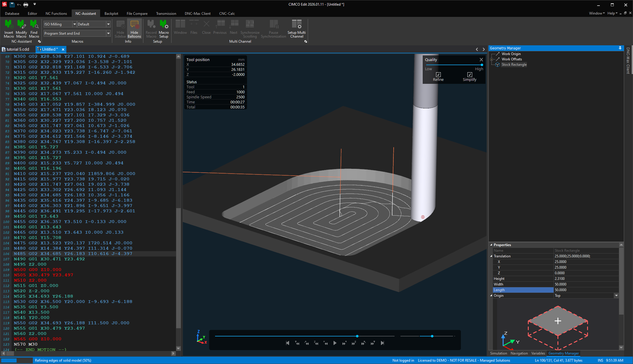Collapse the Properties section
Image resolution: width=633 pixels, height=364 pixels.
point(491,245)
